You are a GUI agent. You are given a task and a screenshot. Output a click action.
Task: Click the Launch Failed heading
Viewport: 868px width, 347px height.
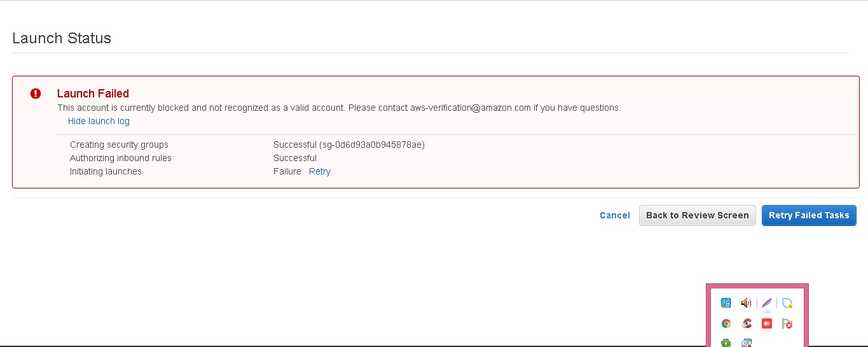(93, 94)
